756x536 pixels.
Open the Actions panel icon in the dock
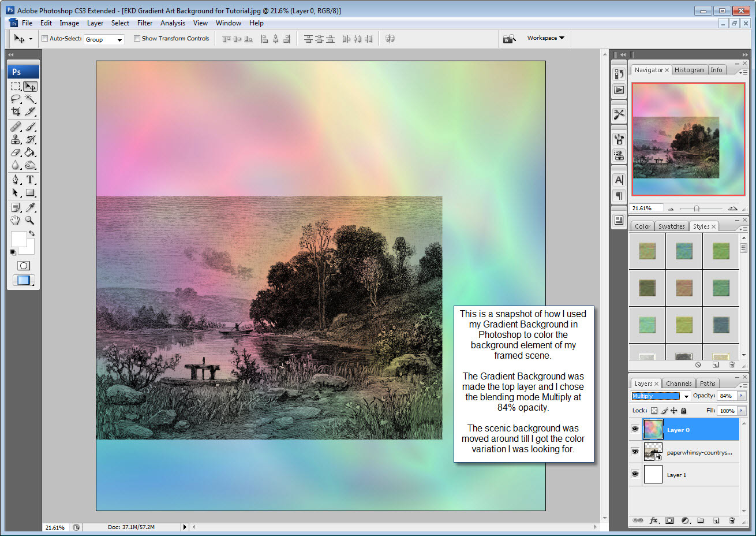pyautogui.click(x=619, y=90)
